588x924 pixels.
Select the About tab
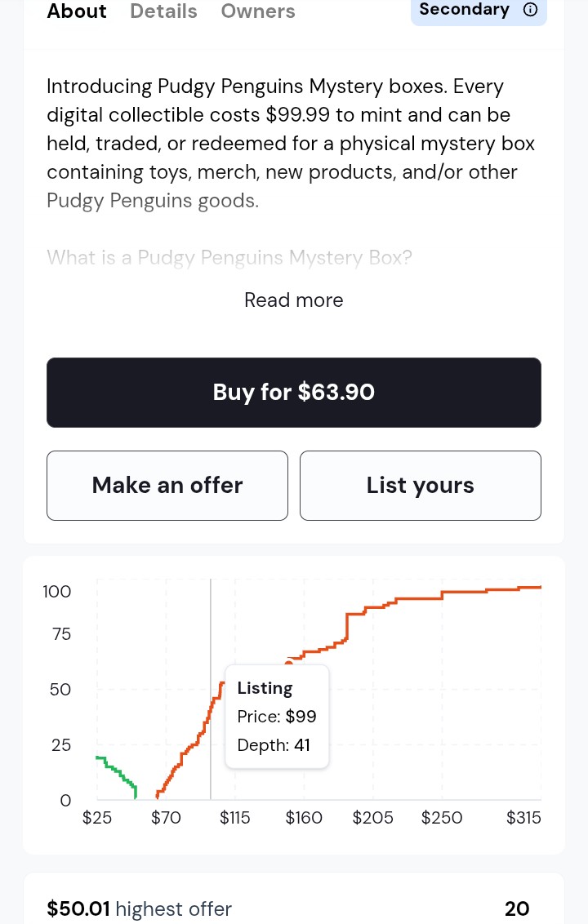click(77, 11)
